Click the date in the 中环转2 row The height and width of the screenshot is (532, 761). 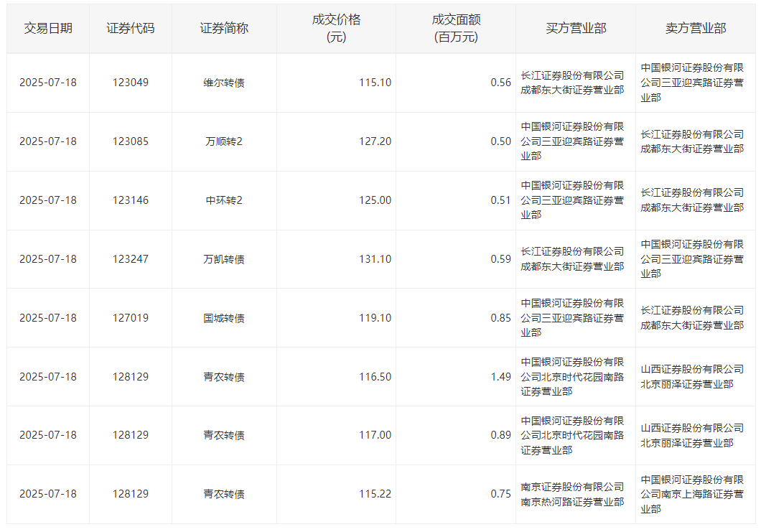click(x=48, y=200)
